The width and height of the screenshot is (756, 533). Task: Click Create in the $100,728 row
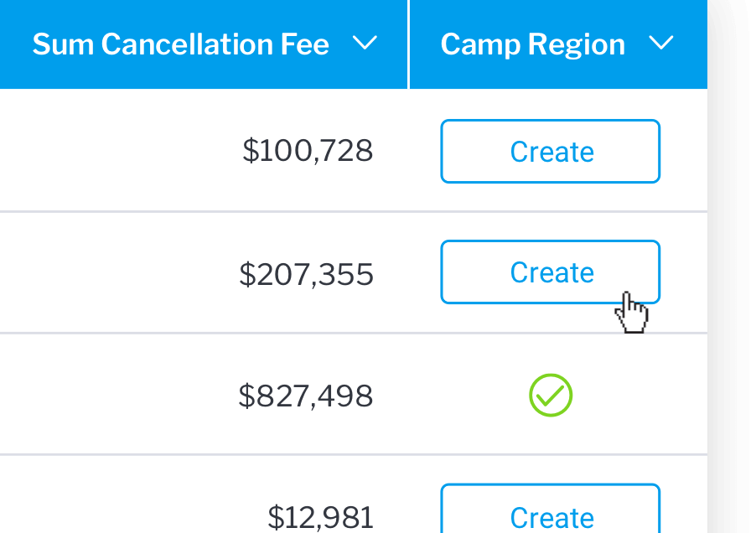[x=550, y=152]
